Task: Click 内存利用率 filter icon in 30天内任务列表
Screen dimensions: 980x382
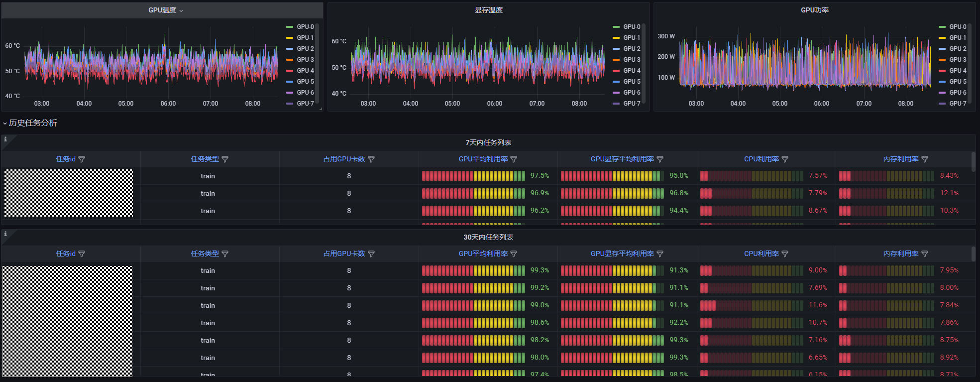Action: coord(925,254)
